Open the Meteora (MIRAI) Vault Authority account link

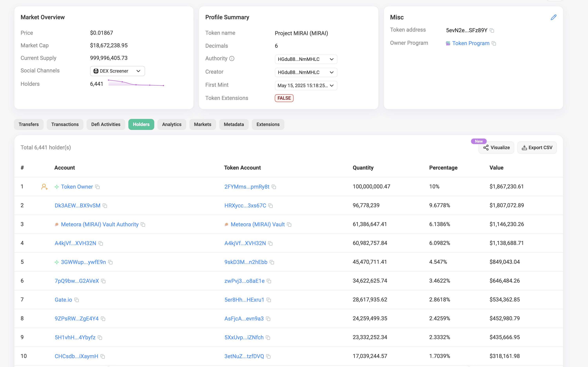[100, 225]
